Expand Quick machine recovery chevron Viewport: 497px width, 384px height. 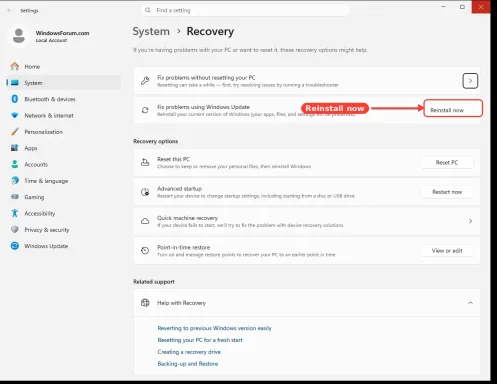pyautogui.click(x=470, y=221)
